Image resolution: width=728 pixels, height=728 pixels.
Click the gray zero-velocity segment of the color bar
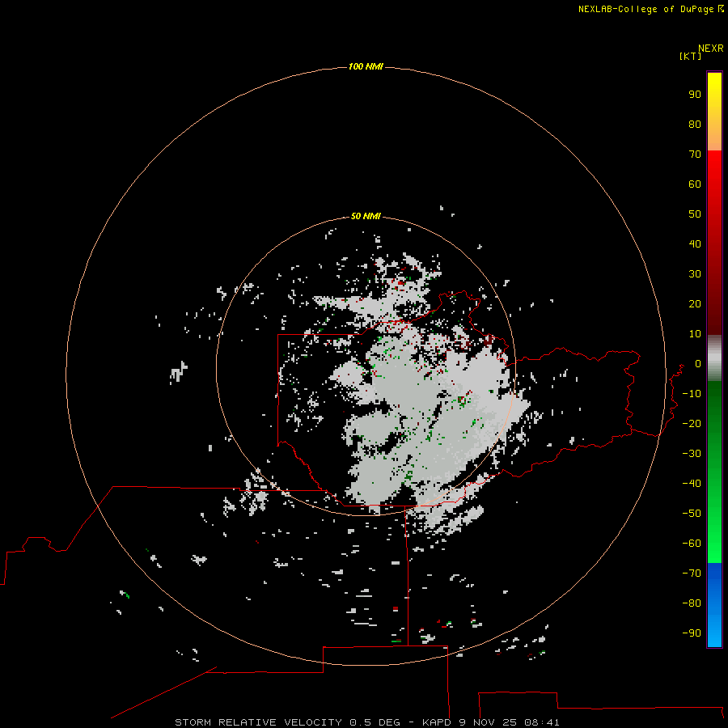[x=714, y=358]
